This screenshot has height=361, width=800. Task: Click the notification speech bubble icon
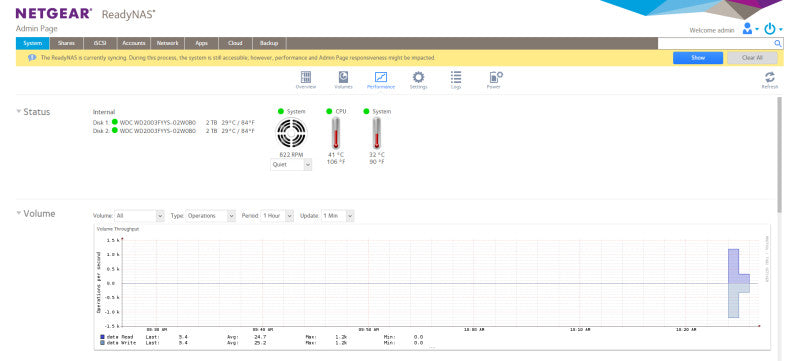(x=32, y=58)
